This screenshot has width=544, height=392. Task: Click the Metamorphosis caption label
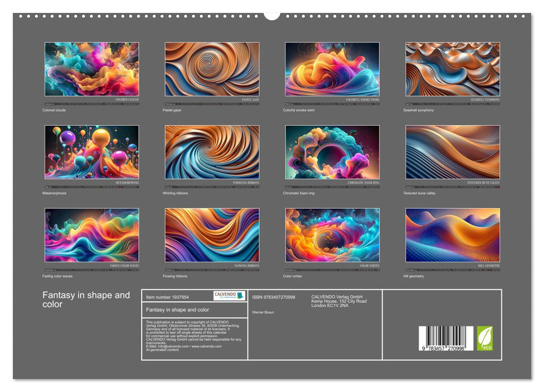click(x=55, y=192)
